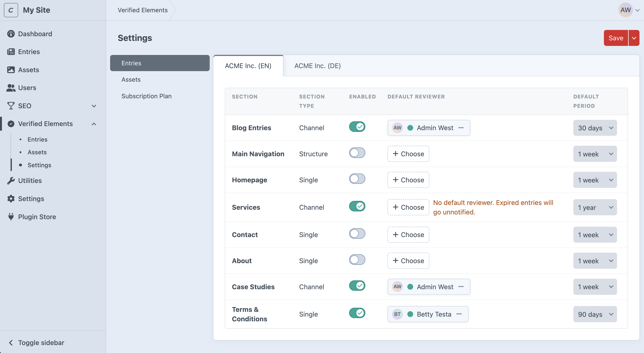Open Settings under Verified Elements submenu
This screenshot has height=353, width=644.
(x=39, y=165)
